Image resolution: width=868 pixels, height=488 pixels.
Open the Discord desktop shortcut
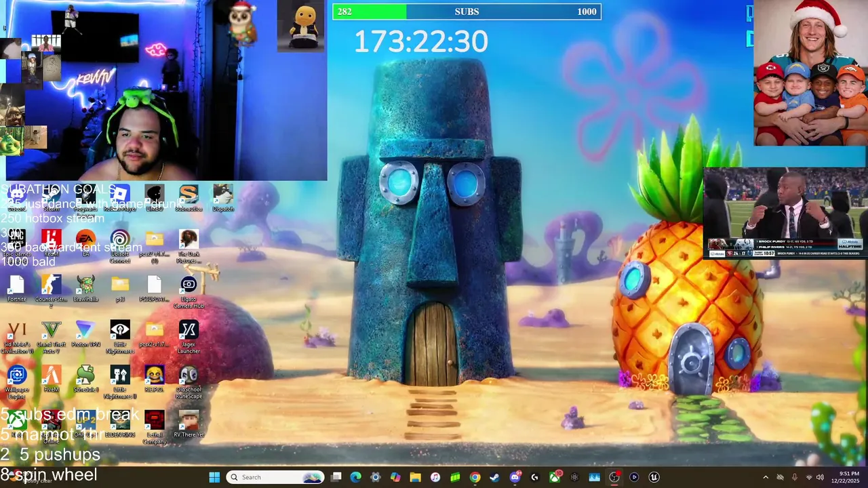pyautogui.click(x=16, y=198)
